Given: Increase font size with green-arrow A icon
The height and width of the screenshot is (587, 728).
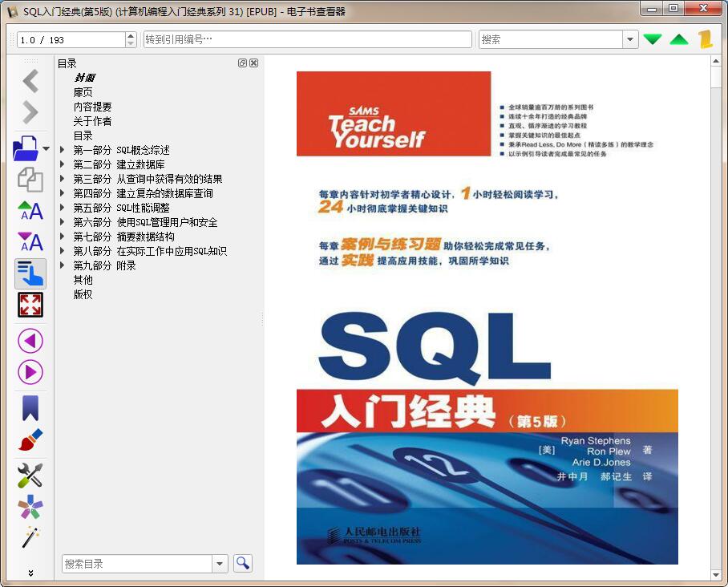Looking at the screenshot, I should (30, 211).
